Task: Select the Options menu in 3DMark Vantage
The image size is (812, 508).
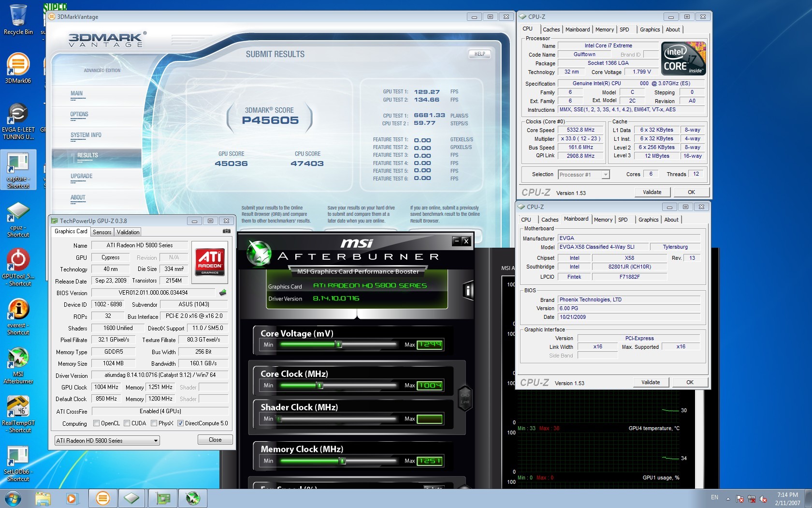Action: [79, 115]
